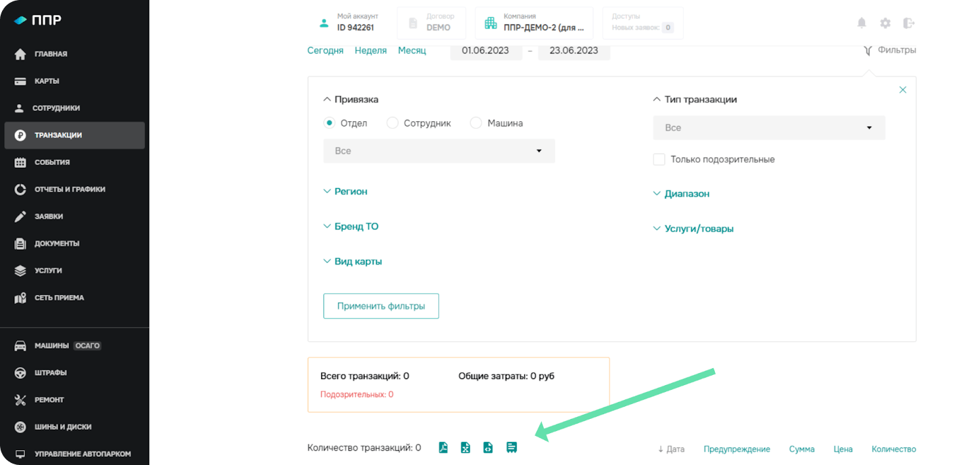Select the Сотрудник radio button

pyautogui.click(x=392, y=123)
